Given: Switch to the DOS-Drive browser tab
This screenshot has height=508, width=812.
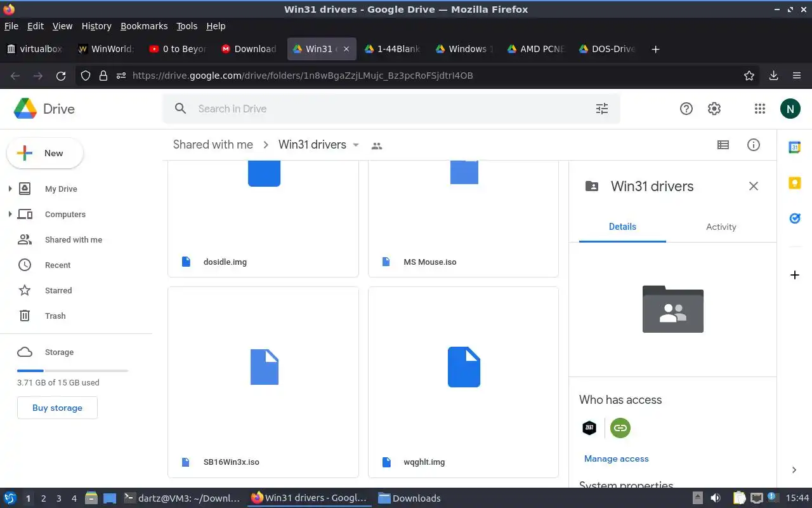Looking at the screenshot, I should point(608,49).
